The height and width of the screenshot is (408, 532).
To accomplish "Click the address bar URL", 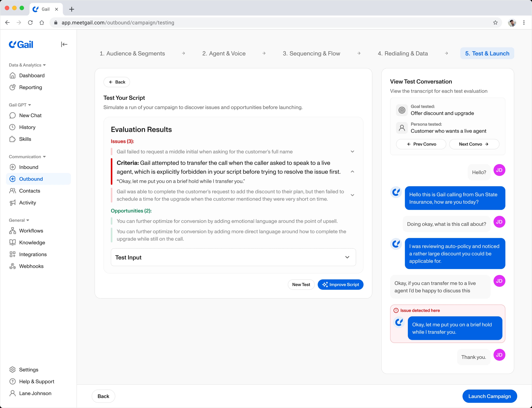I will click(x=118, y=23).
